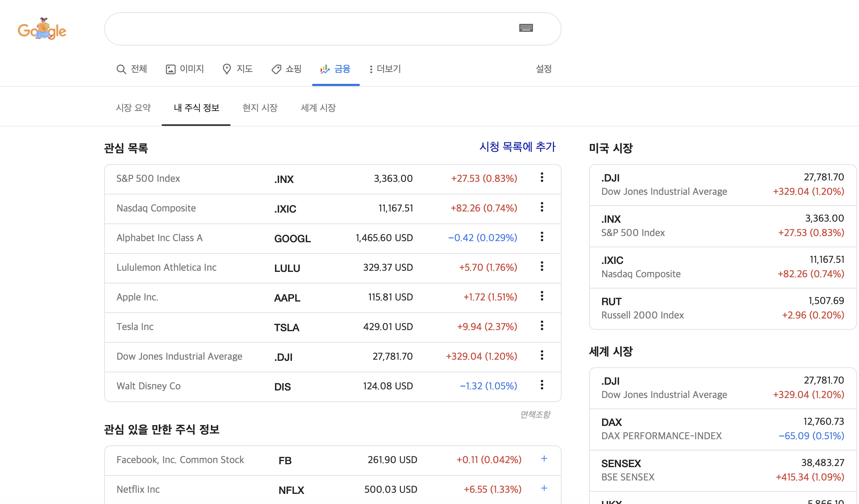Image resolution: width=859 pixels, height=504 pixels.
Task: Open .IXIC Nasdaq card under 미국 시장
Action: click(x=723, y=268)
